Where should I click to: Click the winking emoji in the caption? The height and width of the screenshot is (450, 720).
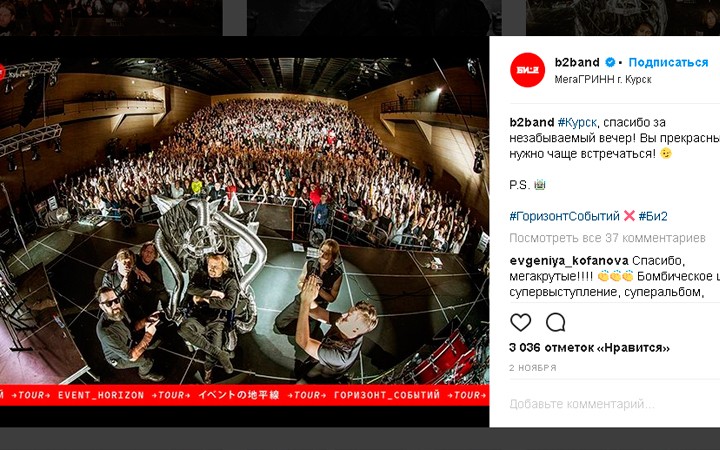pyautogui.click(x=666, y=153)
